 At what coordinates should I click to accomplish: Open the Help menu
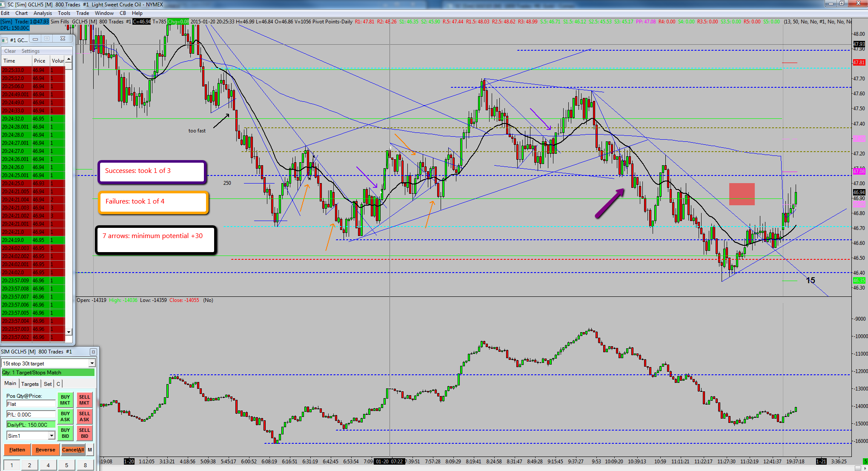(137, 13)
